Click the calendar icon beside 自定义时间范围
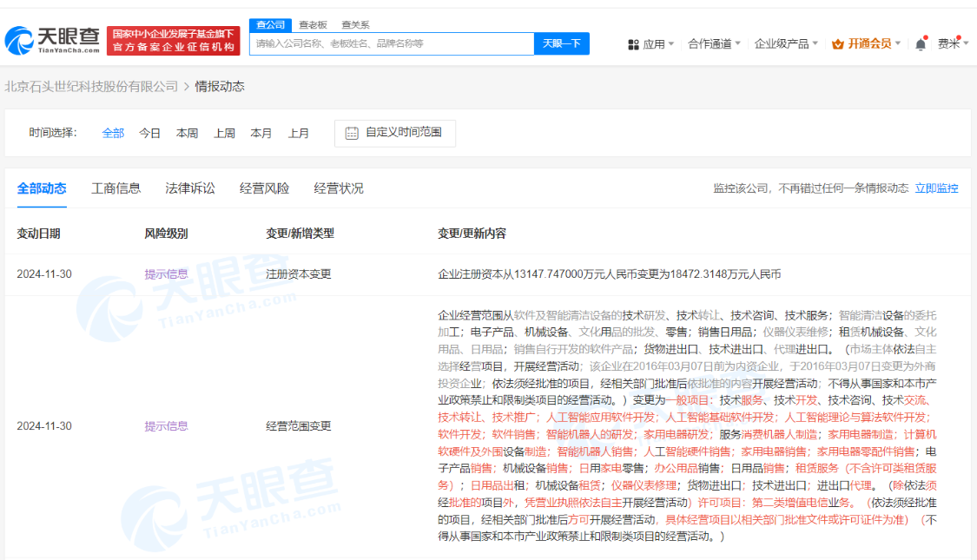 pos(351,133)
